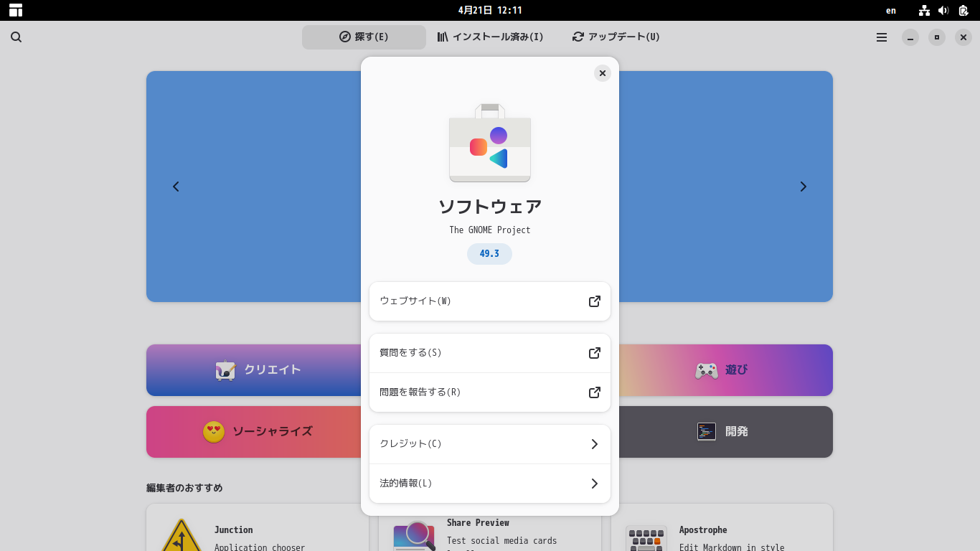Maximize the Software window
Image resolution: width=980 pixels, height=551 pixels.
coord(937,37)
